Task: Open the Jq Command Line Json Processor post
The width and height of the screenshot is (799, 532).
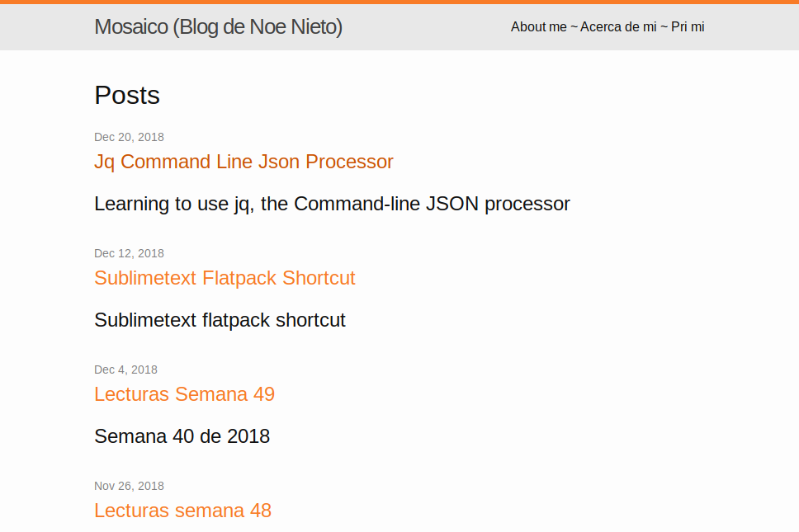Action: pos(243,162)
